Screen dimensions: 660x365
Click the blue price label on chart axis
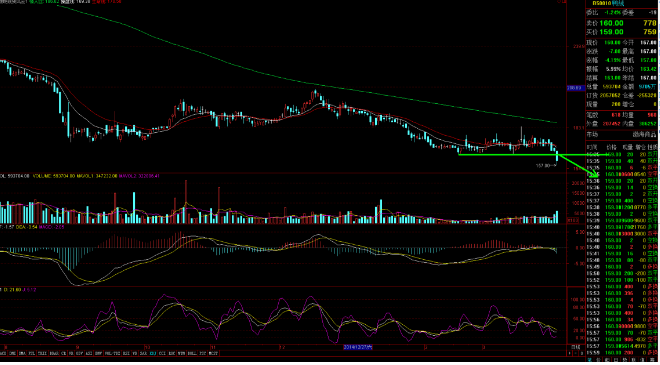574,88
